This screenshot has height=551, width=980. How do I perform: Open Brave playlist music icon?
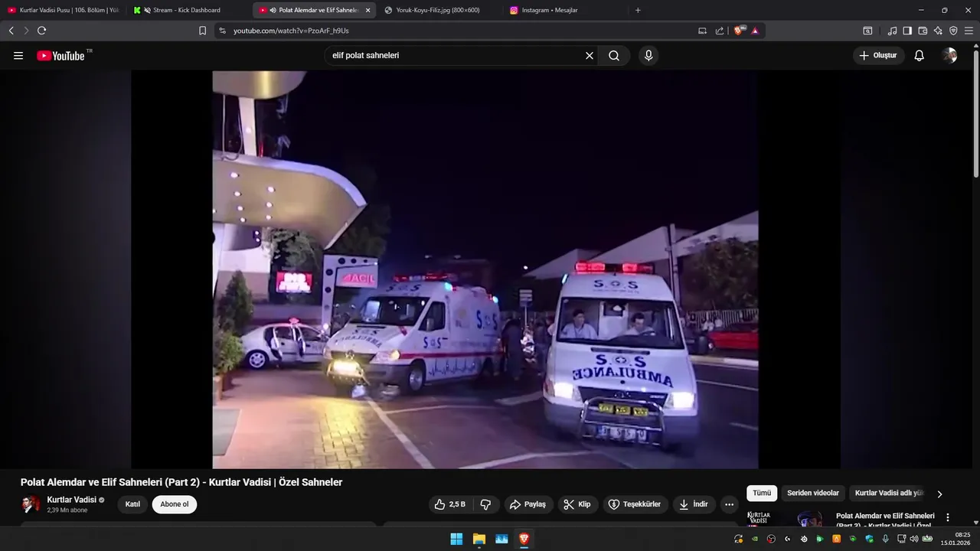point(892,31)
